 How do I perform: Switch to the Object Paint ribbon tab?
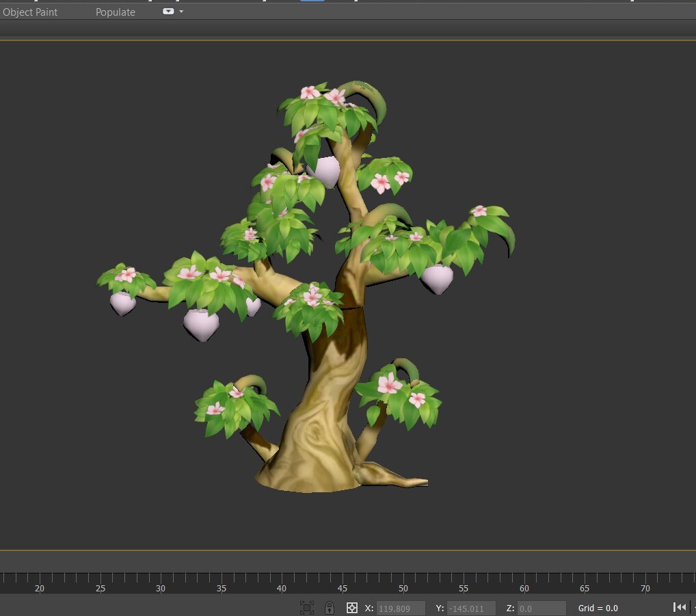point(30,12)
